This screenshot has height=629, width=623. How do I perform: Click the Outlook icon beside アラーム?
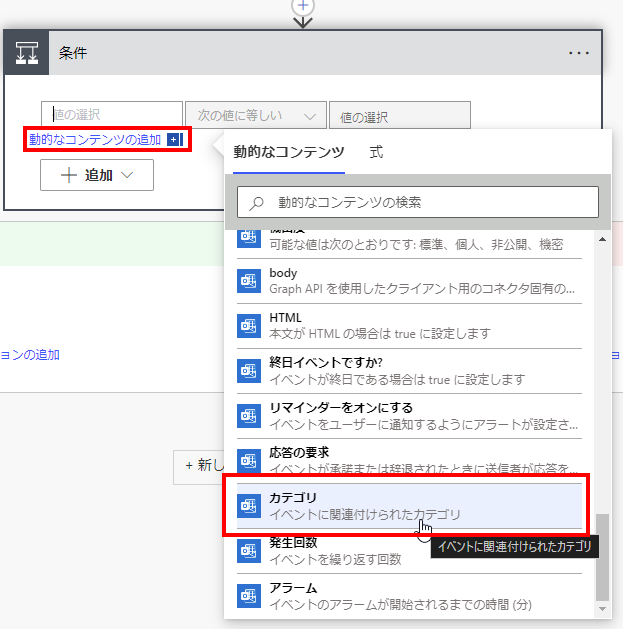249,596
